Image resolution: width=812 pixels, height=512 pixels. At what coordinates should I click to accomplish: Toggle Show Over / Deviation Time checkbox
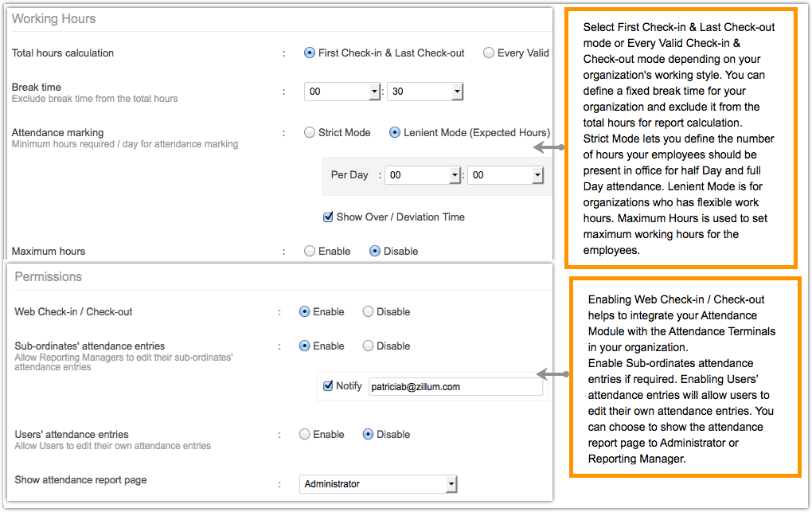tap(328, 217)
